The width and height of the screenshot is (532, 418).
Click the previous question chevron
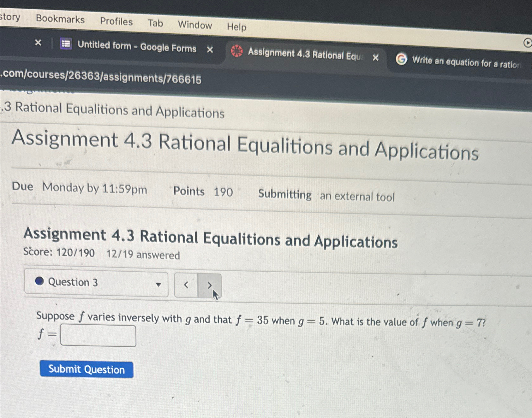pos(186,285)
